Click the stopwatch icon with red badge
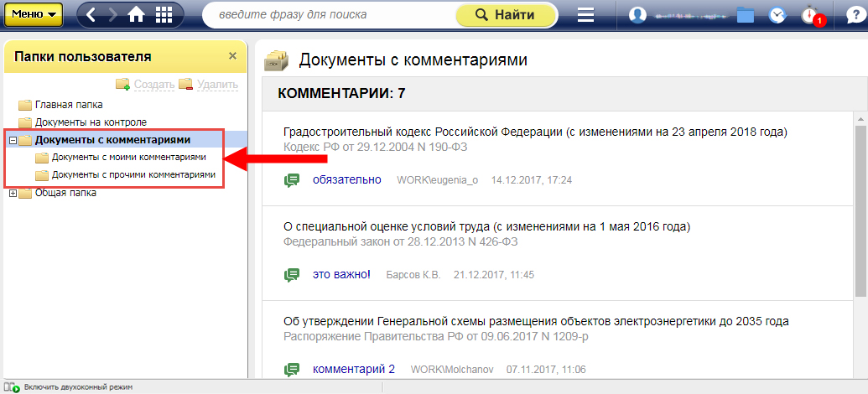This screenshot has width=868, height=394. 809,15
